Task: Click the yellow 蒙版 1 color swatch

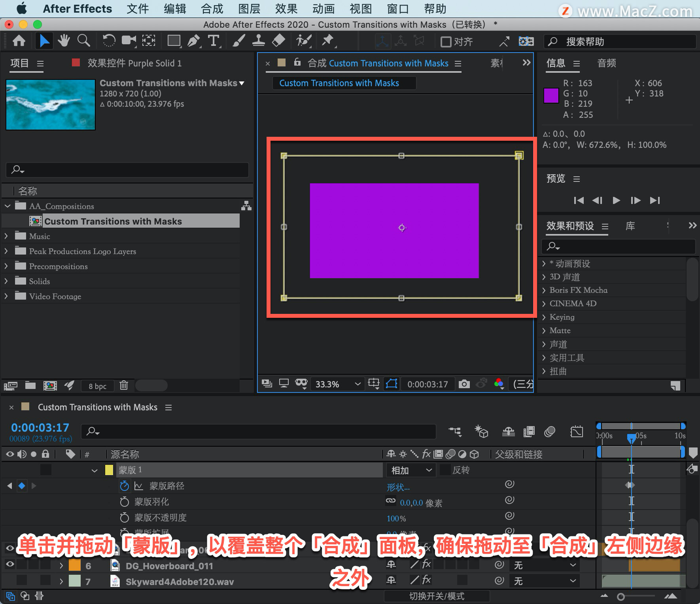Action: coord(109,470)
